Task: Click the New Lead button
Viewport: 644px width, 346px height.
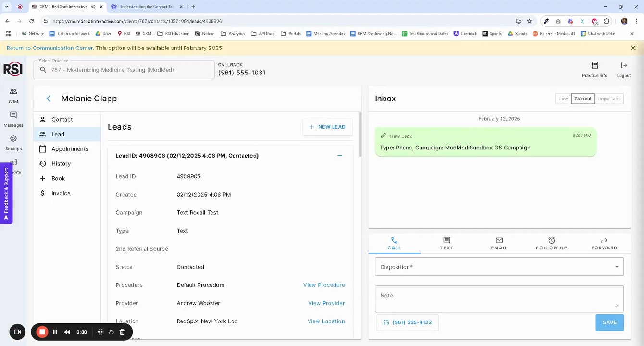Action: pyautogui.click(x=327, y=127)
